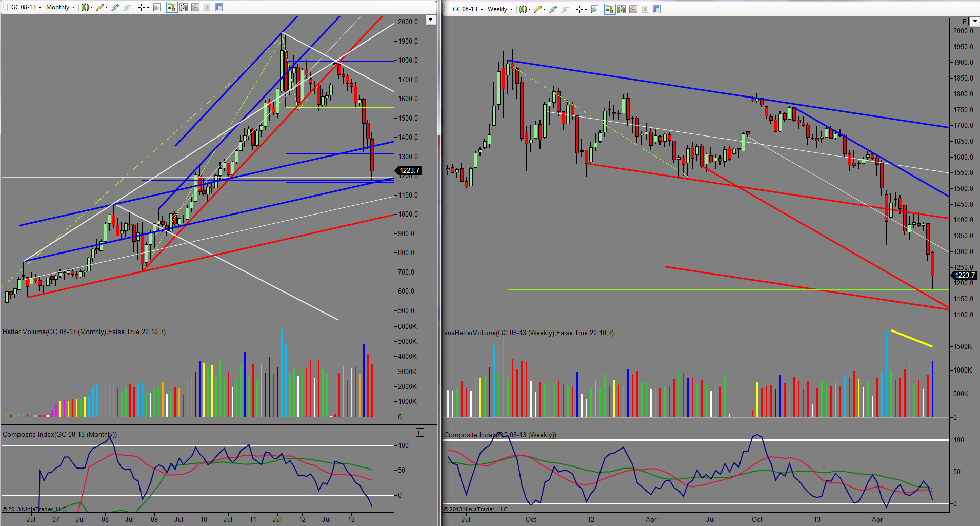980x526 pixels.
Task: Open the Weekly interval dropdown
Action: click(500, 9)
